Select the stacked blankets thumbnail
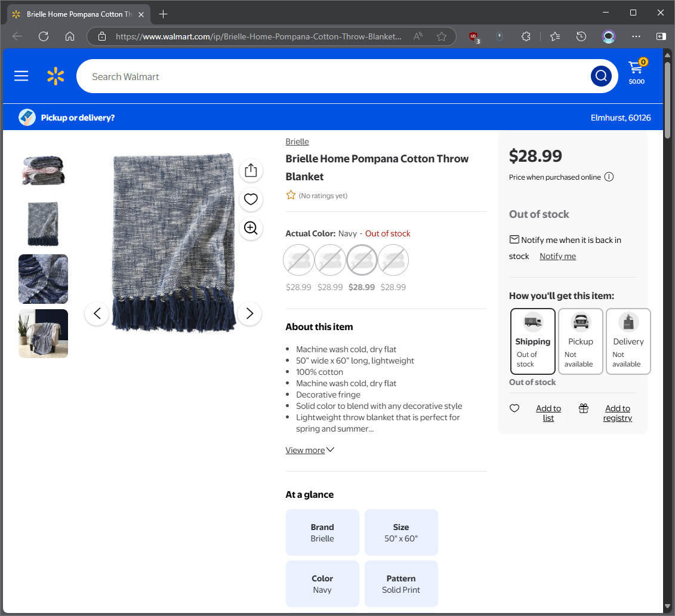 click(43, 170)
